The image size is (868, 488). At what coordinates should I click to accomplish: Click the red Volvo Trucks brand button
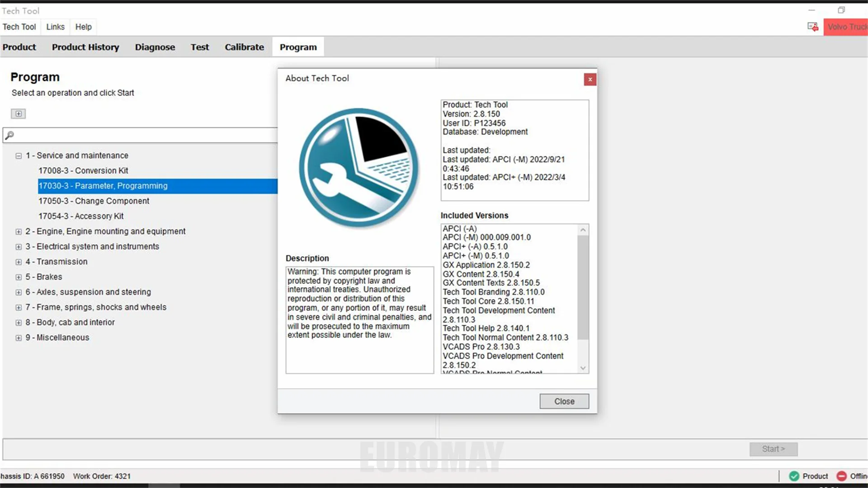pos(846,27)
